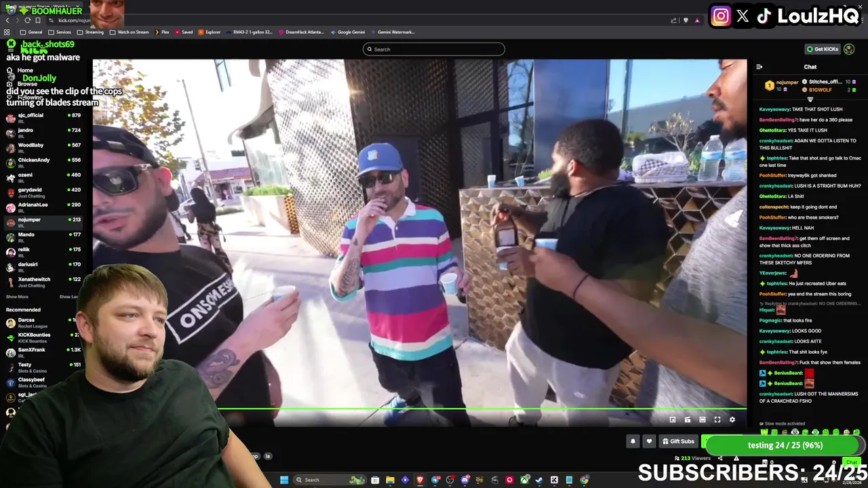The width and height of the screenshot is (868, 488).
Task: Open Brave browser from taskbar
Action: (420, 480)
